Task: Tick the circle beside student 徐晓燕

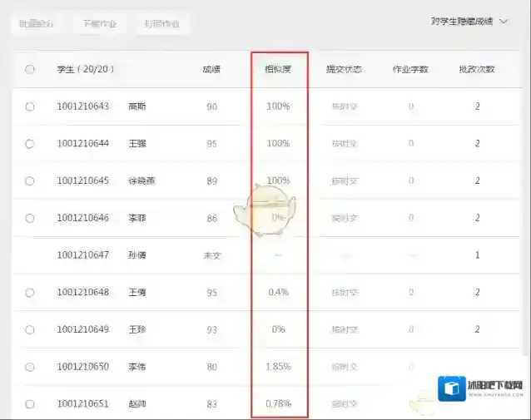Action: click(x=30, y=180)
